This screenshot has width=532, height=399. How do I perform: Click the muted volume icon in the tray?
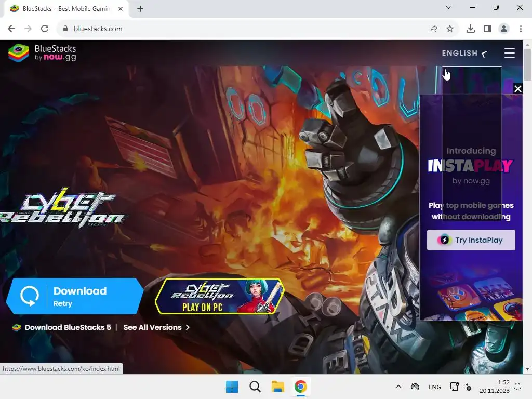pos(467,387)
